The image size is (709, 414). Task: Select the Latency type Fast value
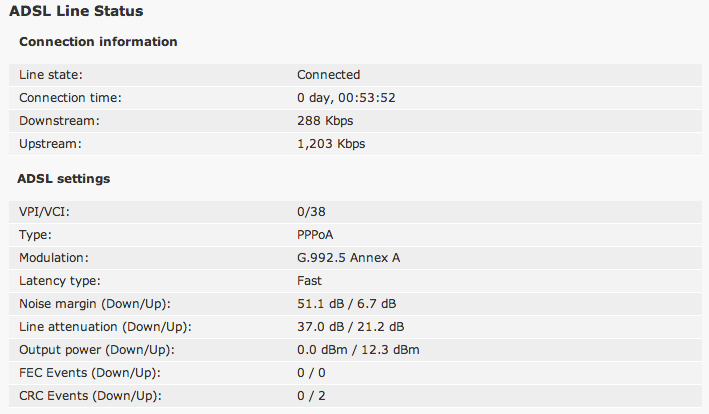pos(309,281)
